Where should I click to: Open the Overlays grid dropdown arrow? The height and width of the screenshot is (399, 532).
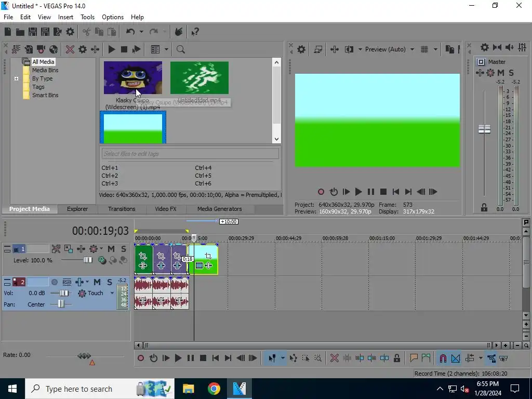click(x=435, y=49)
